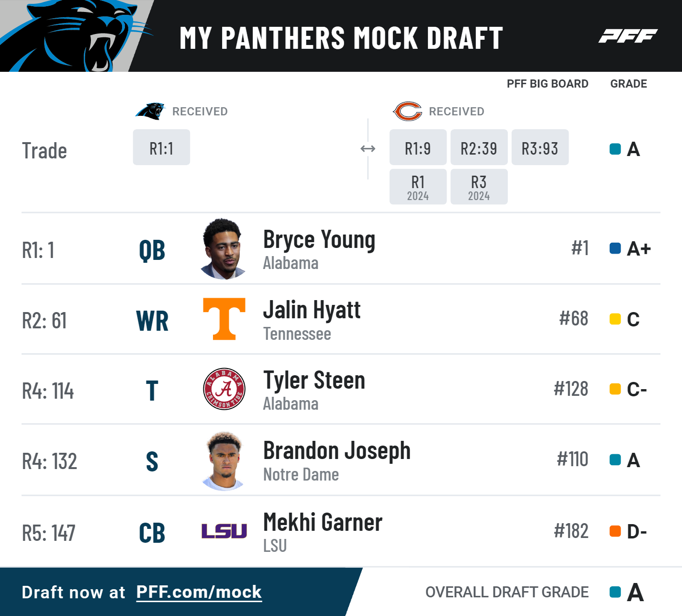Click the blue A+ grade swatch

pyautogui.click(x=615, y=248)
